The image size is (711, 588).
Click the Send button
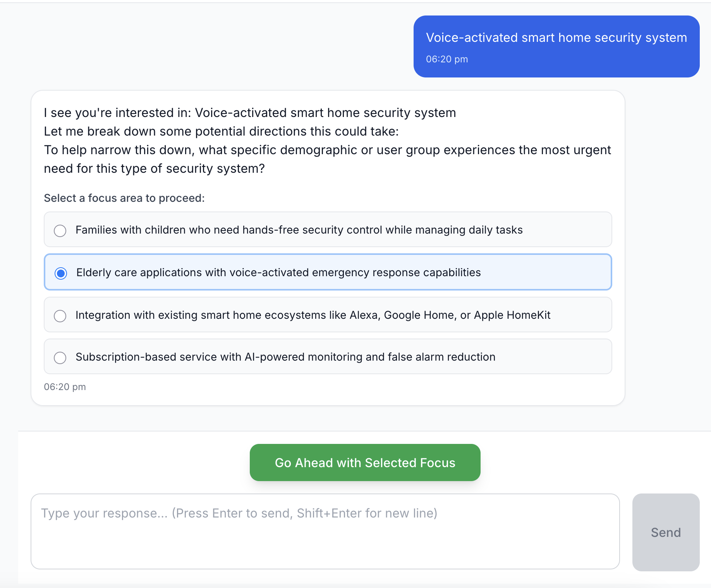665,532
